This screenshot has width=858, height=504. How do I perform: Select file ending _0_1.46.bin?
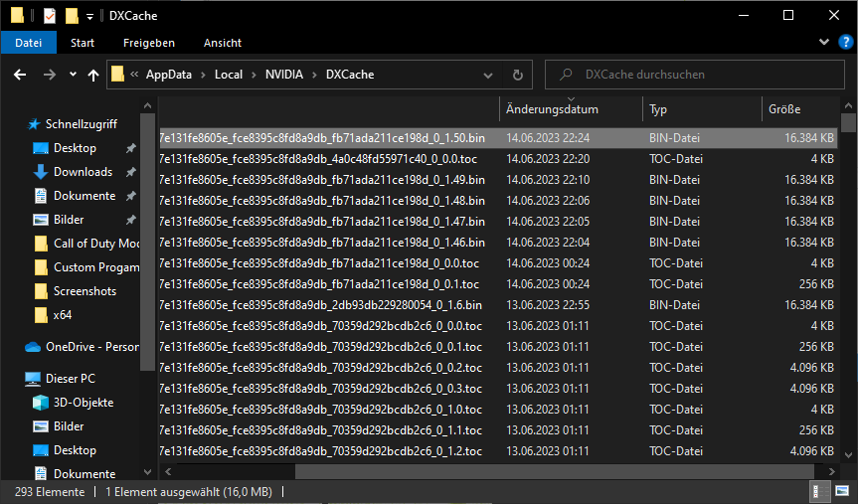[x=498, y=243]
